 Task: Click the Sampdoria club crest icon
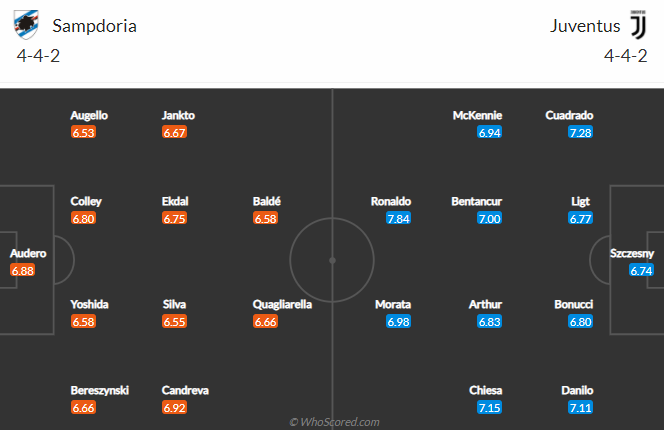click(x=26, y=25)
